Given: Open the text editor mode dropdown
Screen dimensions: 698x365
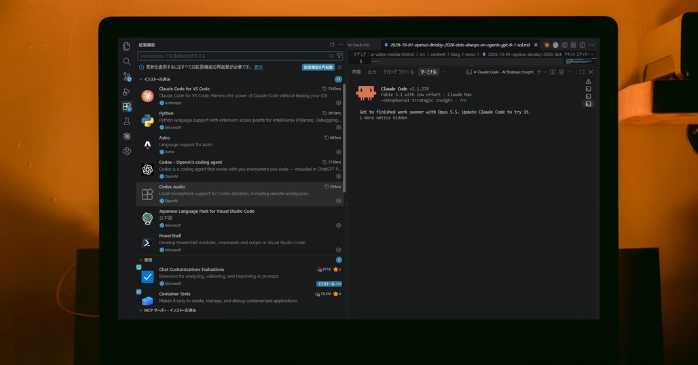Looking at the screenshot, I should click(579, 54).
